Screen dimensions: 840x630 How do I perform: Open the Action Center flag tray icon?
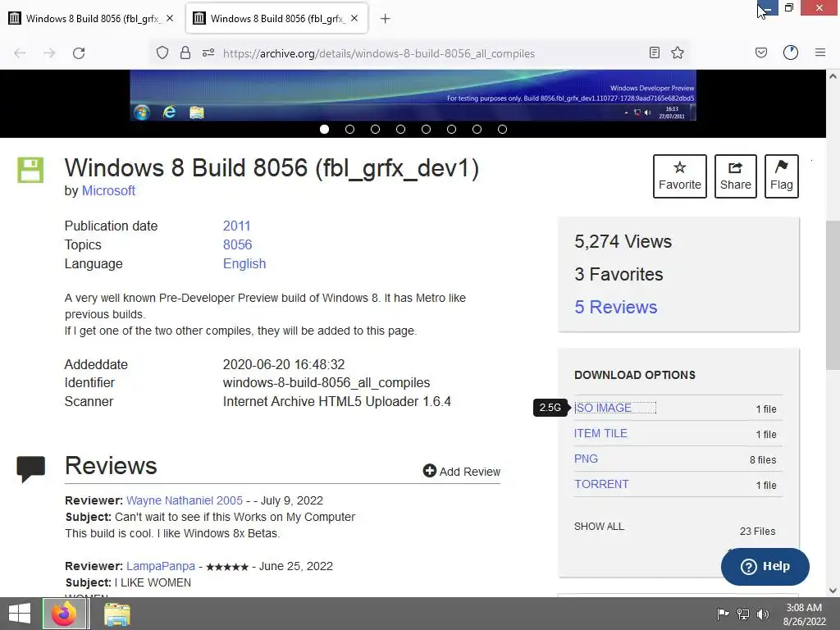[723, 614]
